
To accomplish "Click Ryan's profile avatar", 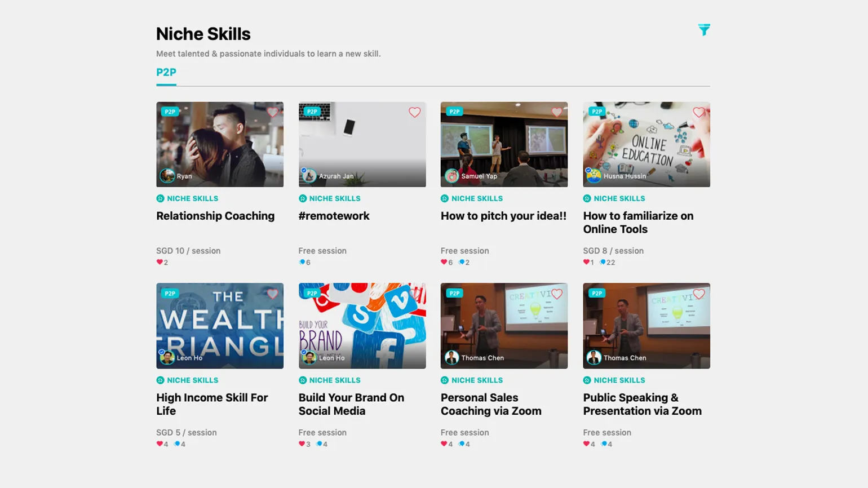I will tap(167, 176).
